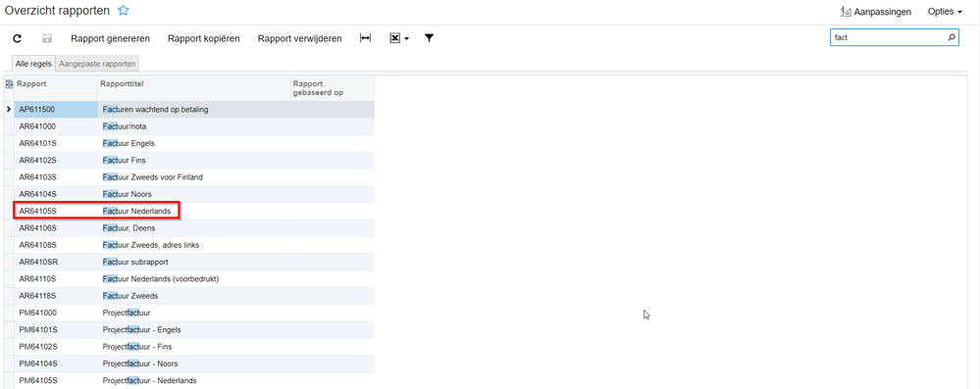980x389 pixels.
Task: Click Rapport genereren
Action: click(x=110, y=39)
